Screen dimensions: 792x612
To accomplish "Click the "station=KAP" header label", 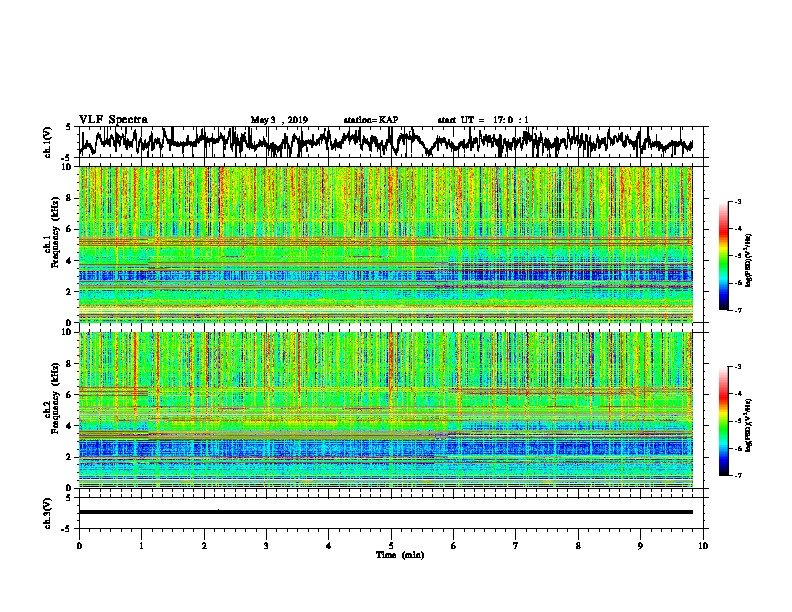I will pos(371,120).
